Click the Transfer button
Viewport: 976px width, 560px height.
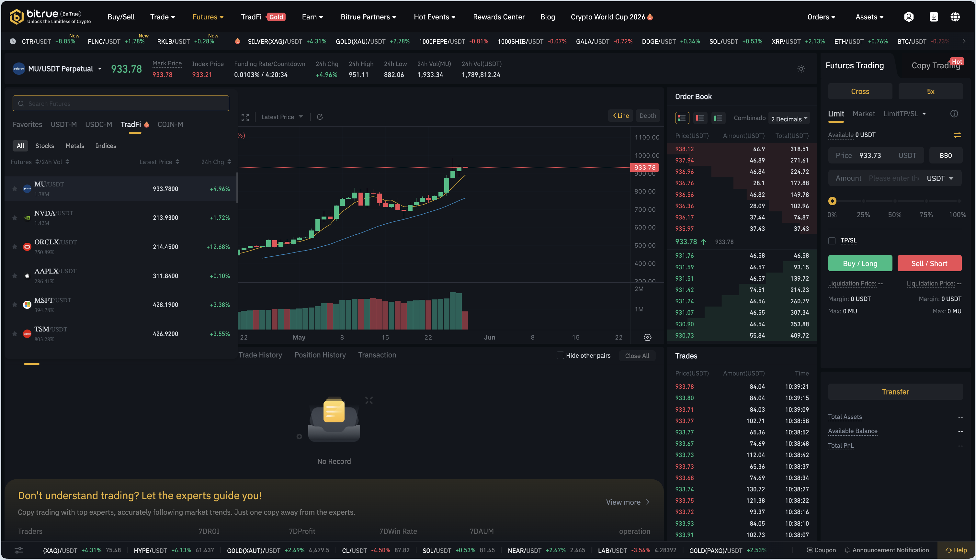pyautogui.click(x=895, y=392)
